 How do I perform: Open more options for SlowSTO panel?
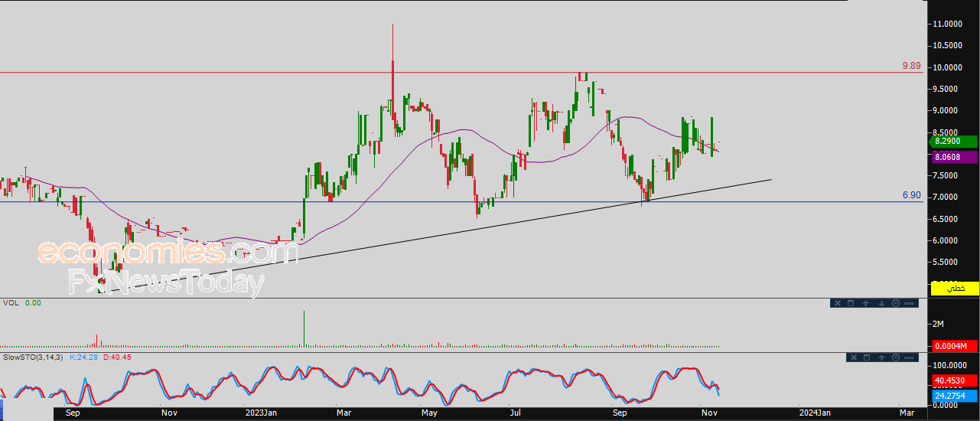tap(910, 357)
